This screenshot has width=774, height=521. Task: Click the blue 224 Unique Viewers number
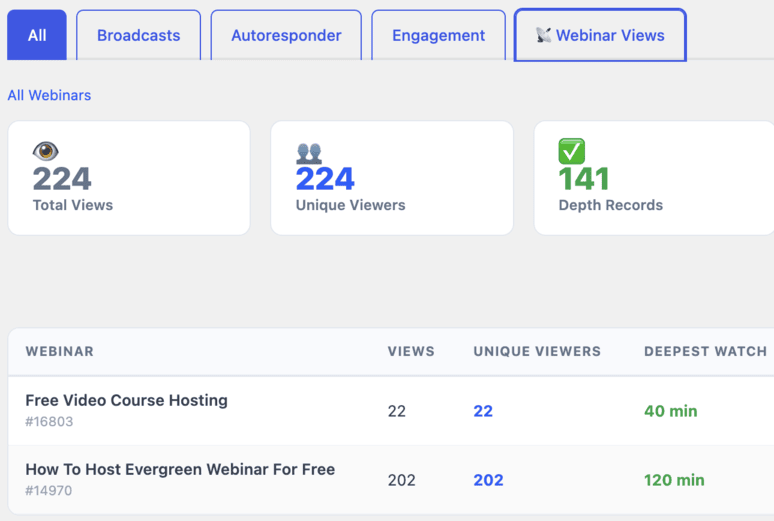coord(325,179)
